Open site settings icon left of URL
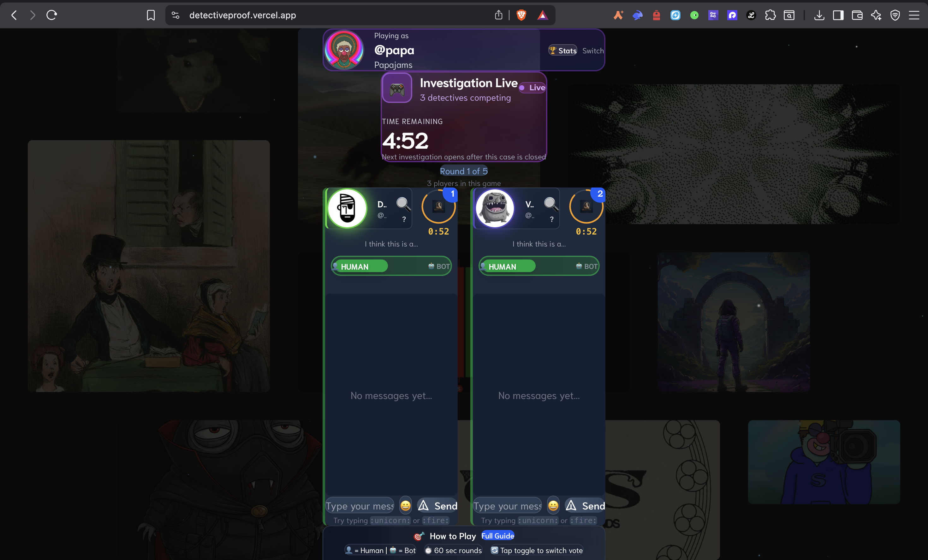The height and width of the screenshot is (560, 928). click(x=175, y=15)
